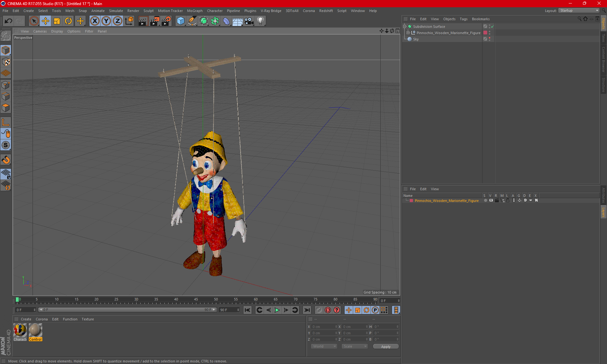
Task: Click the timeline preview range slider
Action: point(128,310)
